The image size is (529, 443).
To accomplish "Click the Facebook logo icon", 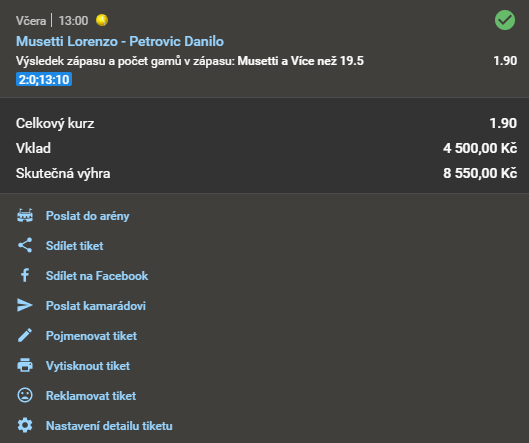I will click(25, 275).
